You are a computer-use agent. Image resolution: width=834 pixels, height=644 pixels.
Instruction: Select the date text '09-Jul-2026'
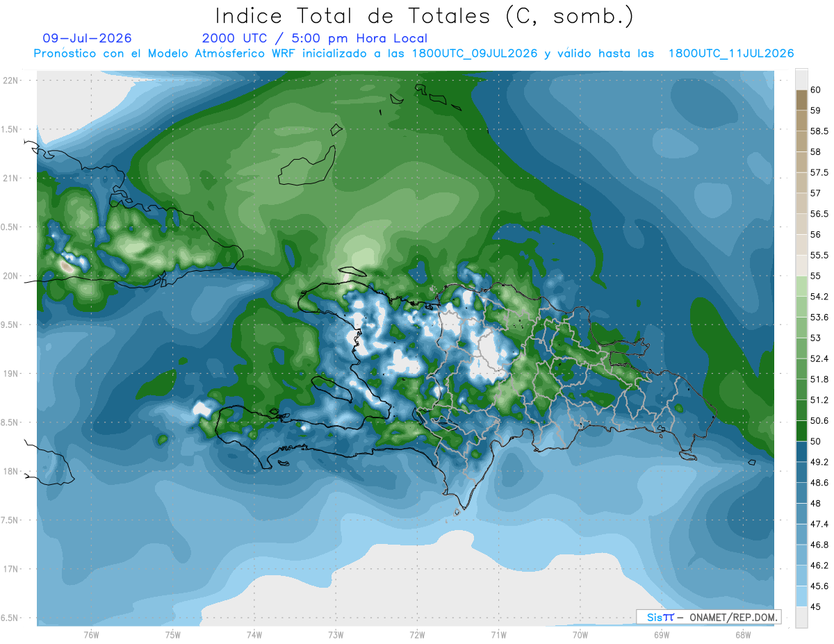click(x=87, y=38)
